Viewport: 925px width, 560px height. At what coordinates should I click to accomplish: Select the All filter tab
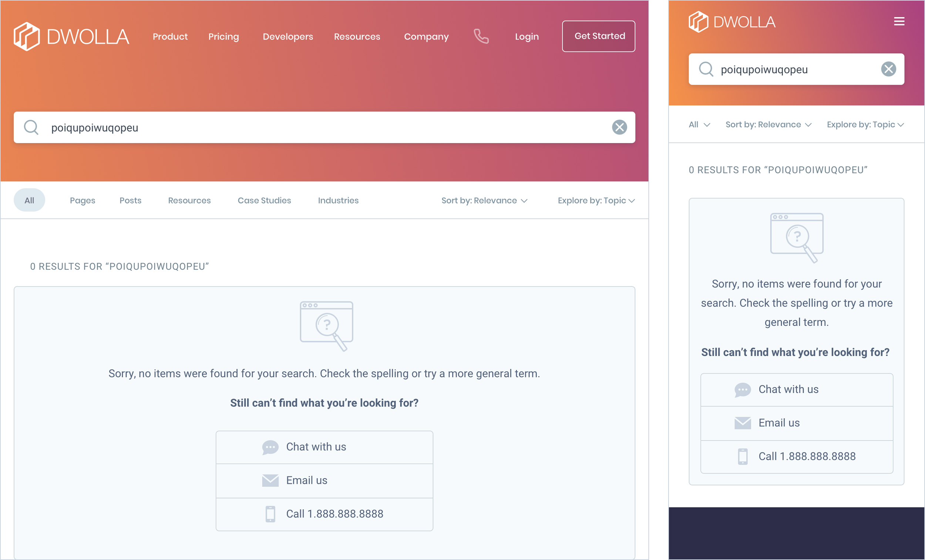[x=28, y=200]
